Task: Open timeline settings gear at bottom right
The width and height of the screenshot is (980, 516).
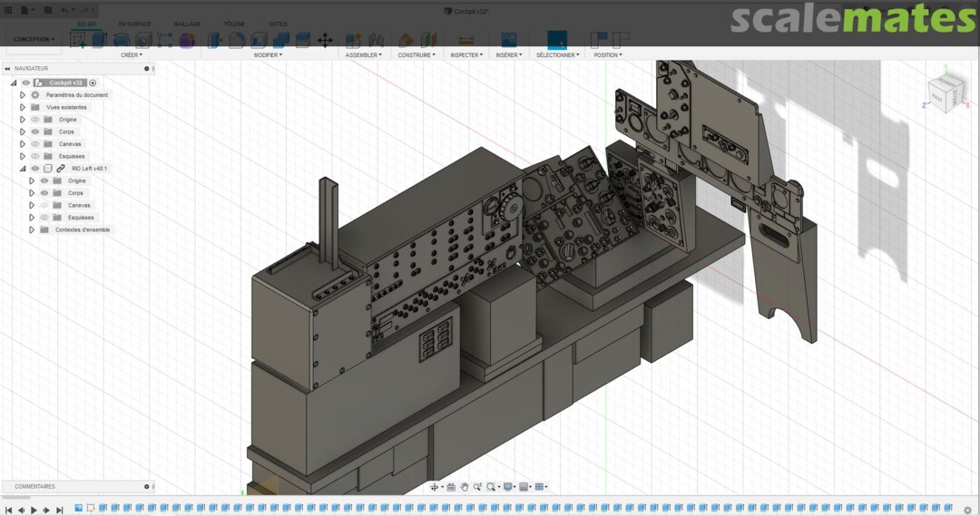Action: [x=968, y=510]
